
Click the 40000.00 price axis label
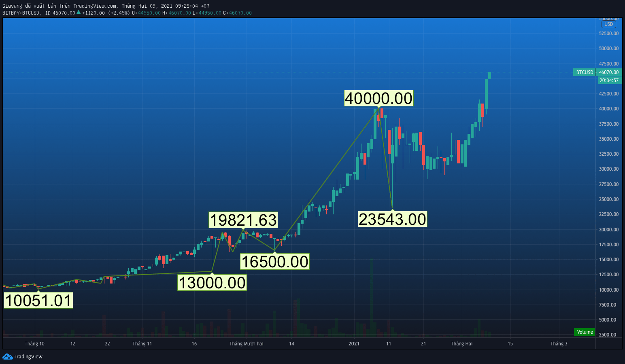point(609,109)
